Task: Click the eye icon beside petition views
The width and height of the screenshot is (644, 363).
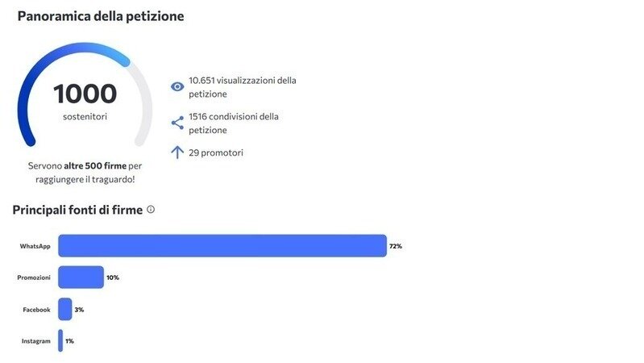Action: [177, 87]
